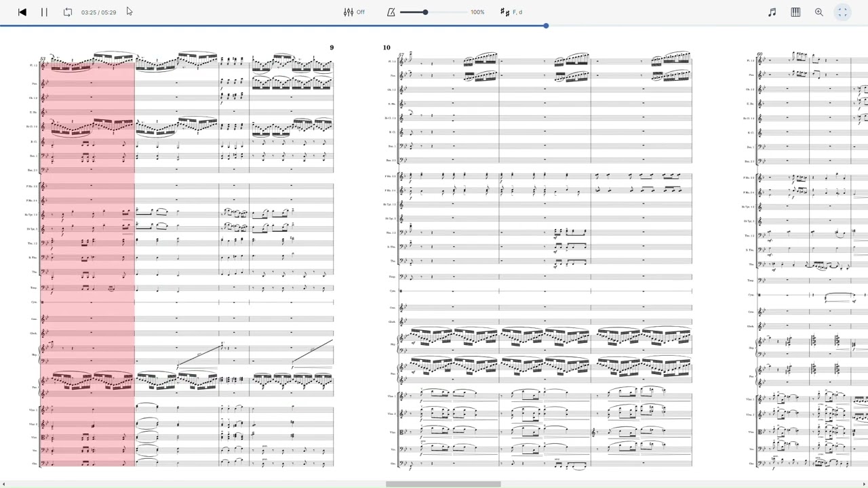Seek using the playback progress bar handle
Image resolution: width=868 pixels, height=488 pixels.
(546, 26)
